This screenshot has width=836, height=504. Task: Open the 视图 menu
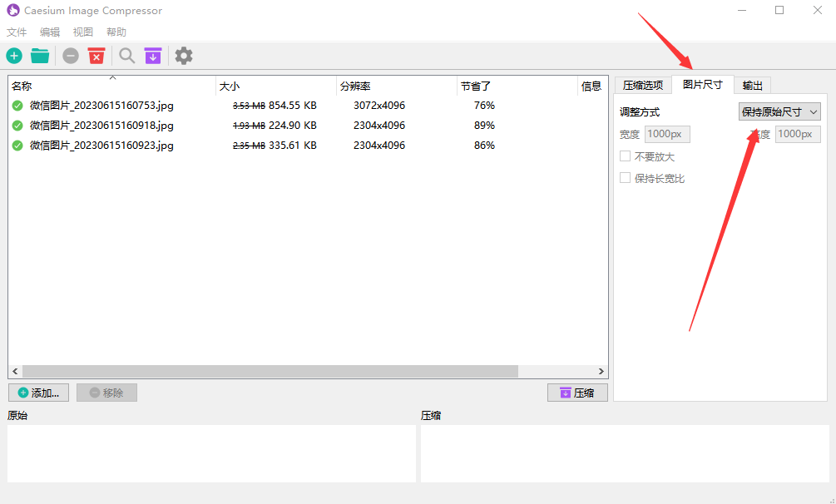(x=82, y=32)
